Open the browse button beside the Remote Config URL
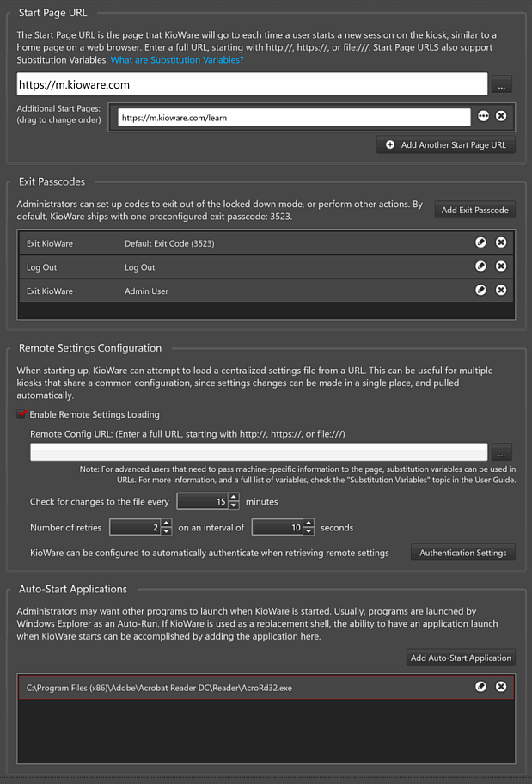532x784 pixels. 502,451
